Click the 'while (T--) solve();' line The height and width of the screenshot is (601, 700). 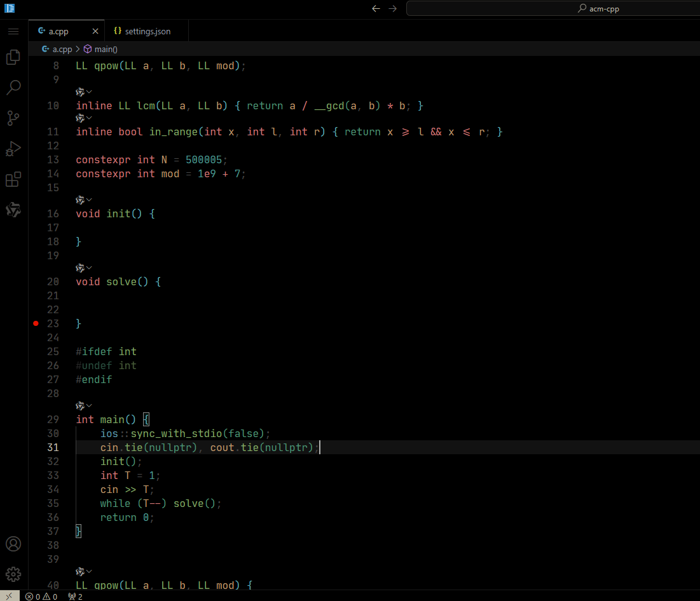click(x=161, y=503)
